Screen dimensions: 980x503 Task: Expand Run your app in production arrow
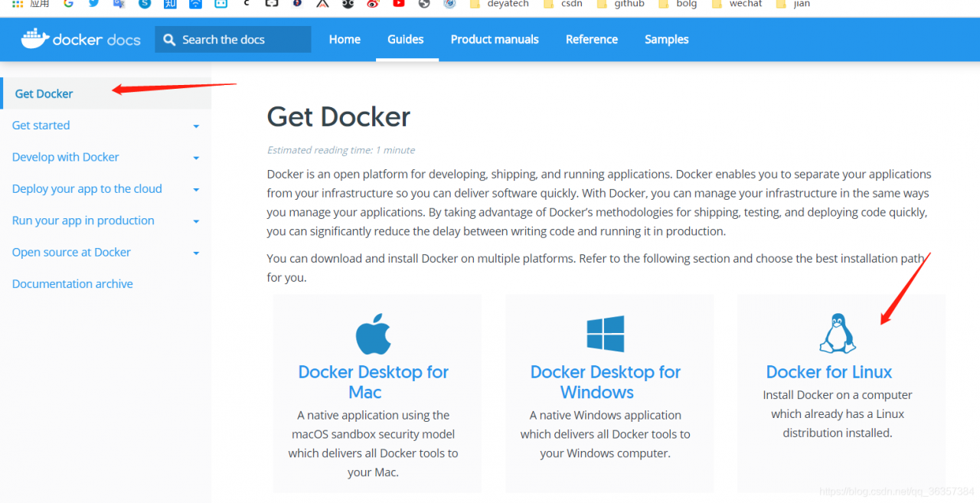pos(196,221)
